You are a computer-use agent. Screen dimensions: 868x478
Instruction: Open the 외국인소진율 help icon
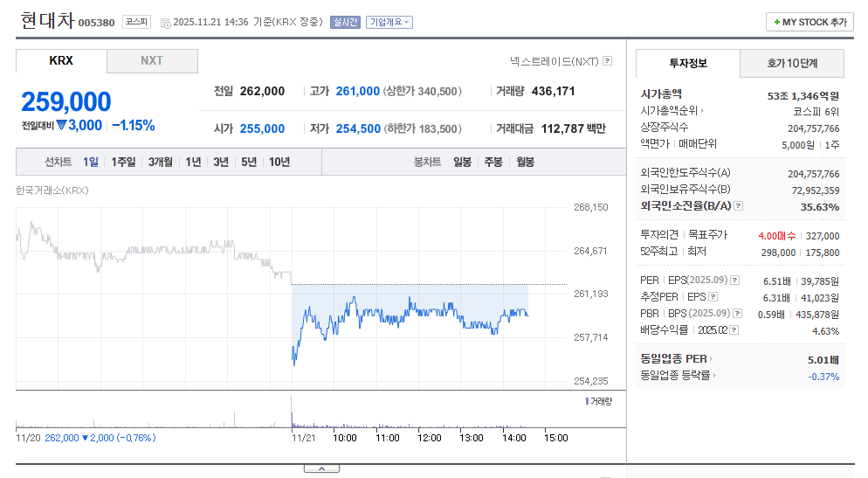pos(739,206)
